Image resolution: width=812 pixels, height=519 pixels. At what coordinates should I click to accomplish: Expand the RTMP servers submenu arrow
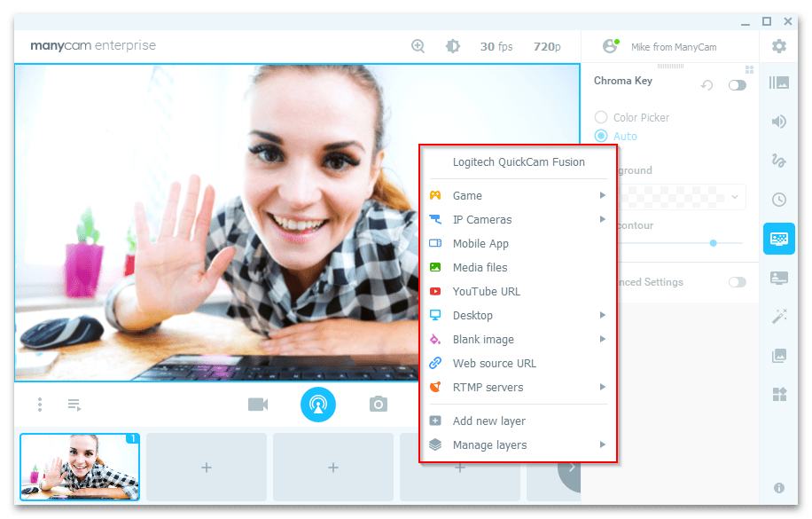pyautogui.click(x=602, y=387)
